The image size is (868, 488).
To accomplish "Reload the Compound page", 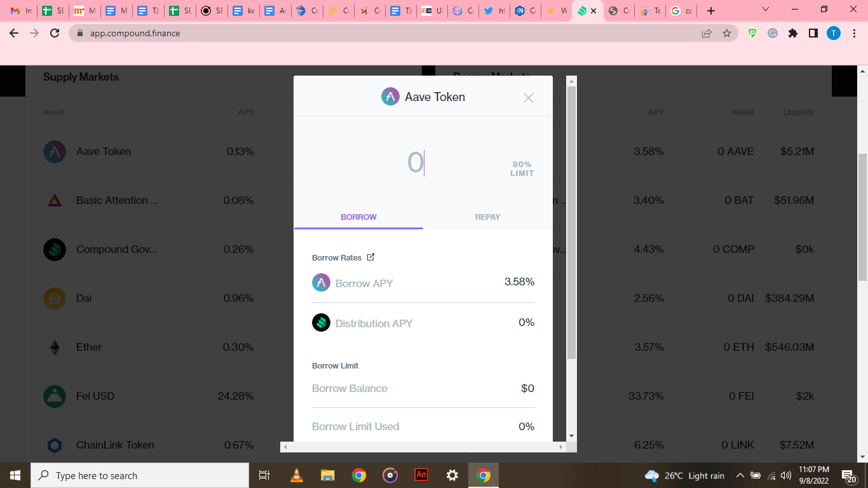I will click(x=55, y=33).
